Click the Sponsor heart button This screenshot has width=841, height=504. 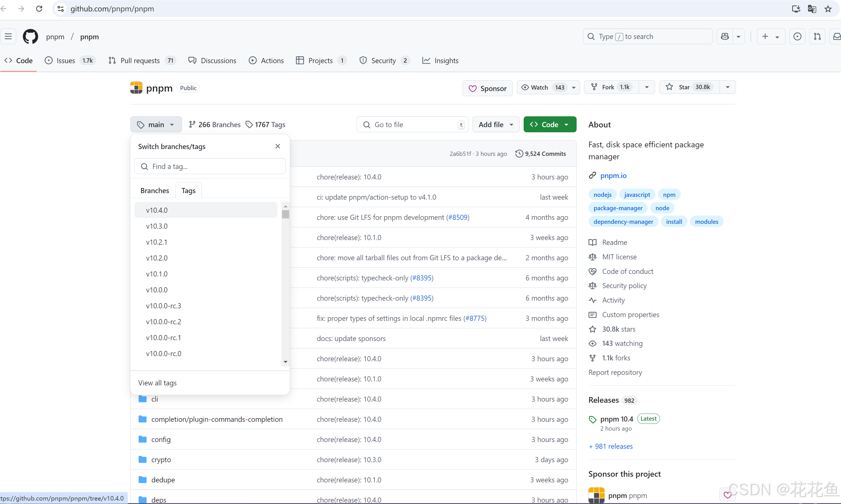[x=487, y=88]
